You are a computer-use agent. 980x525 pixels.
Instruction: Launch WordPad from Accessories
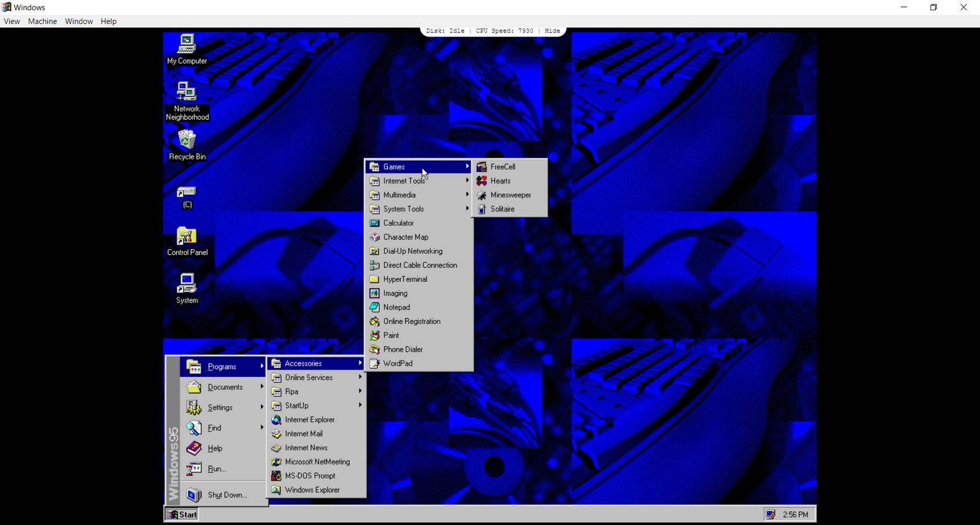point(419,363)
